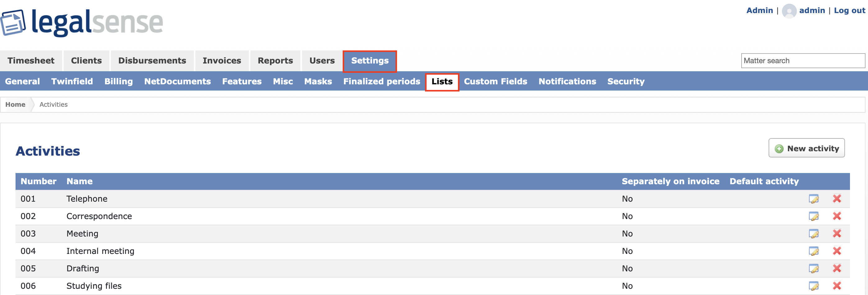Click activity number 006
Screen dimensions: 868x295
click(x=28, y=286)
